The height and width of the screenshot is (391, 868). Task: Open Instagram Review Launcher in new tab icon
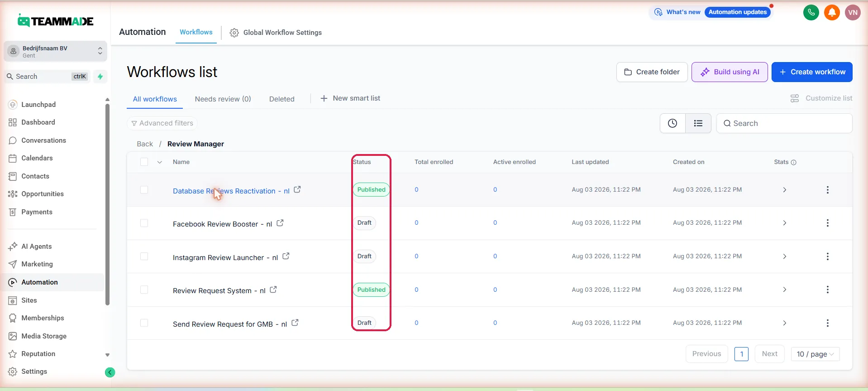click(x=286, y=256)
